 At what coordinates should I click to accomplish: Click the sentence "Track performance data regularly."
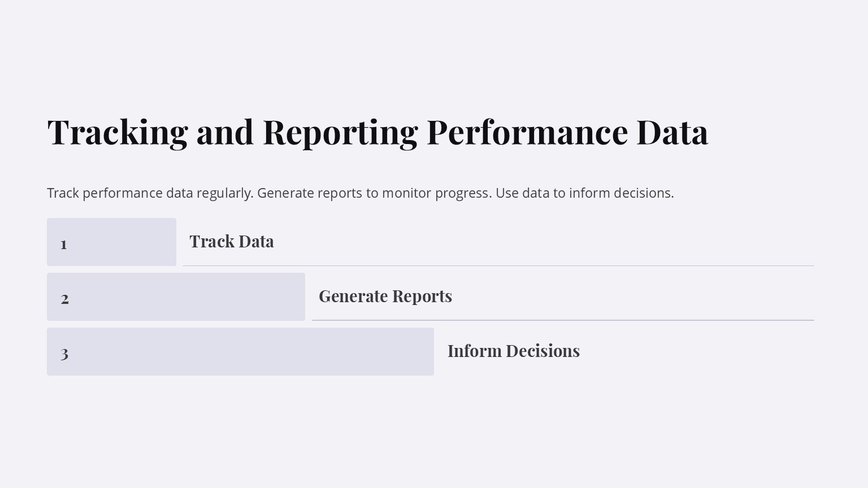(x=150, y=193)
